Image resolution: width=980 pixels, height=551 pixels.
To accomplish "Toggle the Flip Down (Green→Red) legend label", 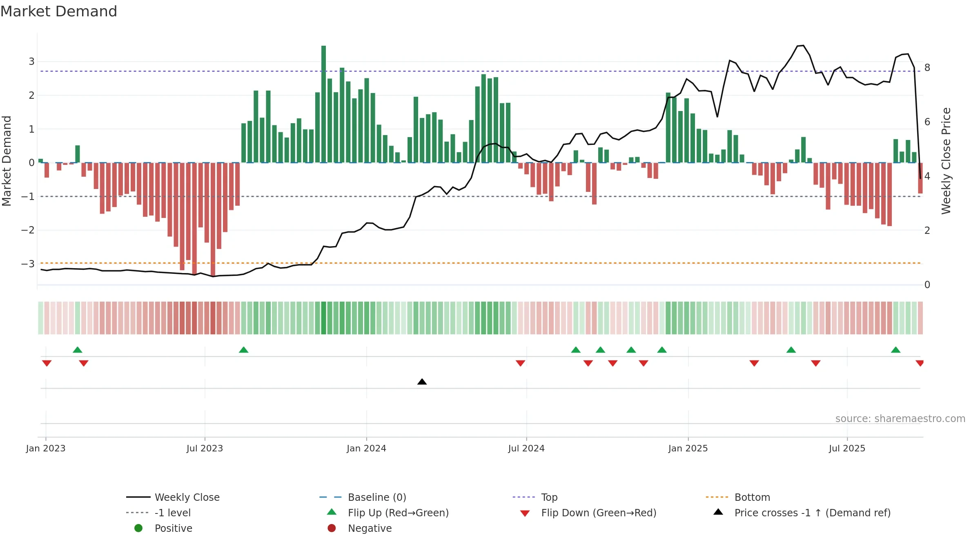I will pos(599,513).
